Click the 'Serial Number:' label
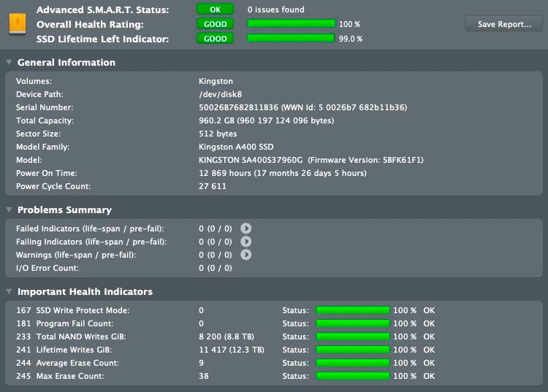The width and height of the screenshot is (548, 392). coord(45,107)
